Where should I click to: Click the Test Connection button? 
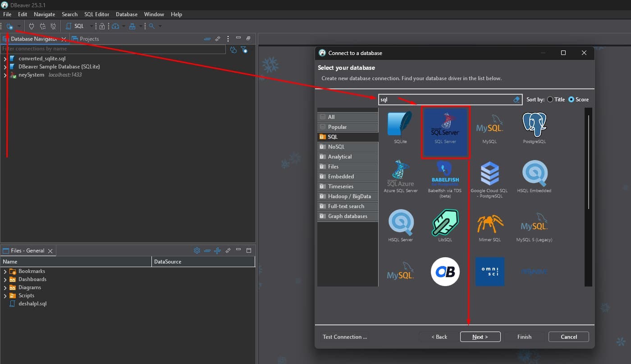click(345, 337)
